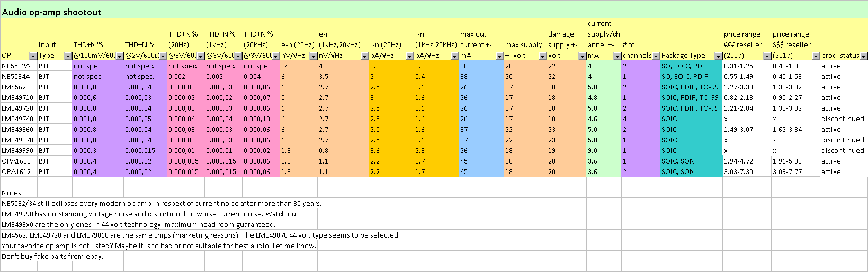Click the OPA1611 'SOIC, SON' package cell
Screen dimensions: 868x272
point(691,161)
